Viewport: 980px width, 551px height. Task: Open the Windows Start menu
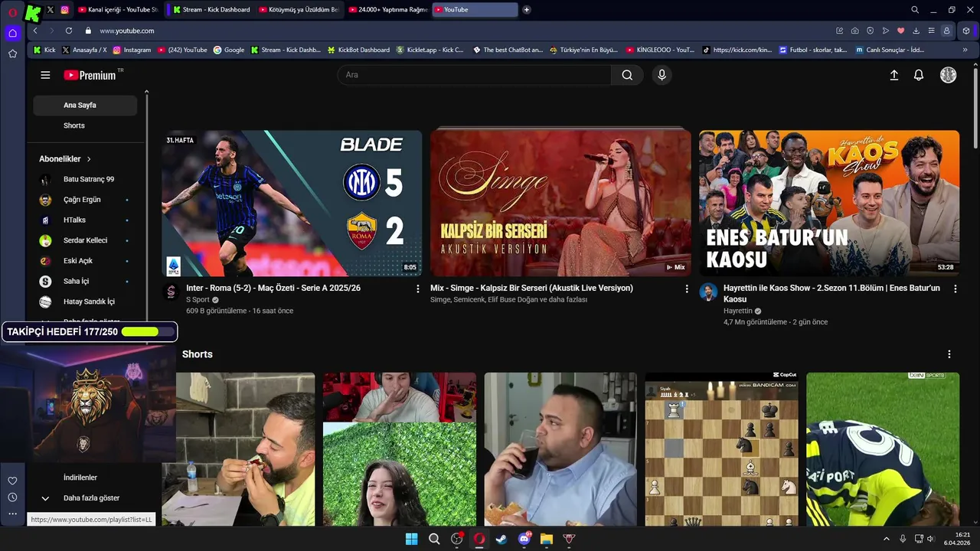(411, 539)
